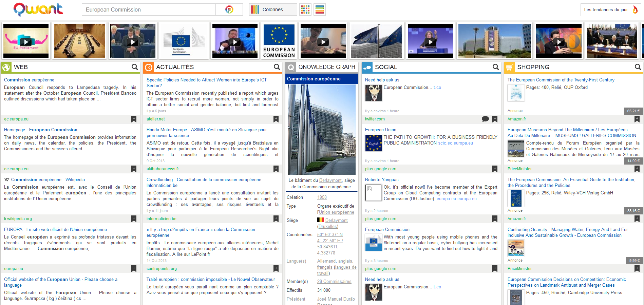Bookmark the atelier.net news article

pos(276,119)
